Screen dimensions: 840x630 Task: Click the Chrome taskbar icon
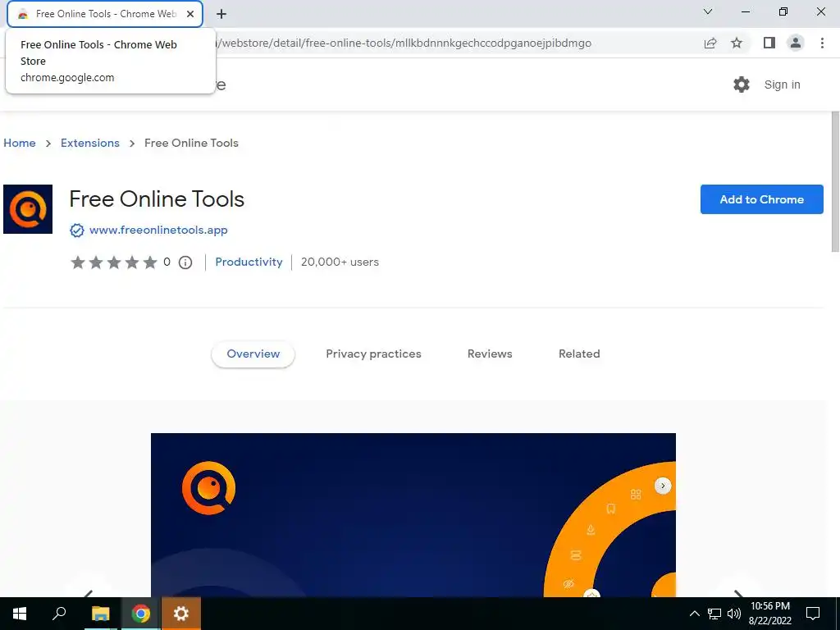[x=141, y=614]
